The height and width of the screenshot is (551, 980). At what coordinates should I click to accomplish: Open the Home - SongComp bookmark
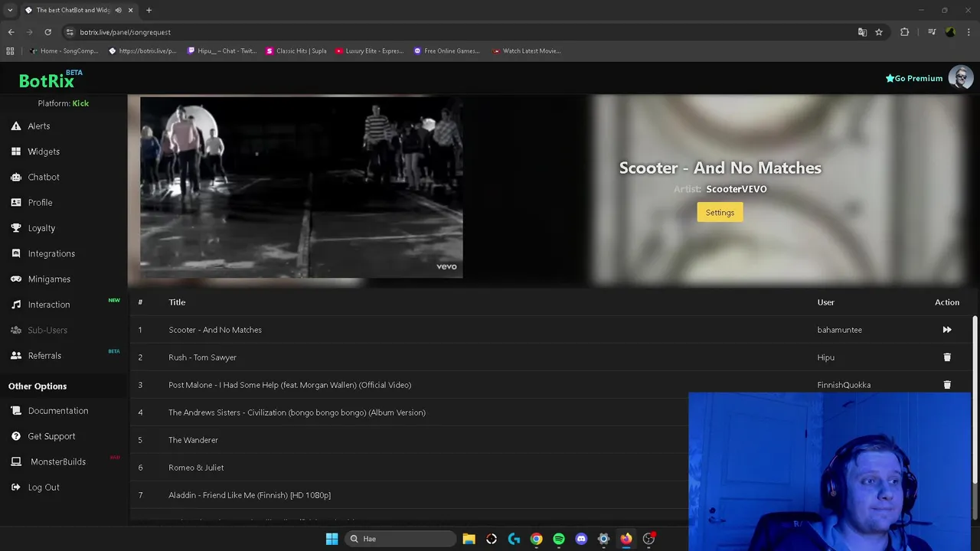pos(64,51)
